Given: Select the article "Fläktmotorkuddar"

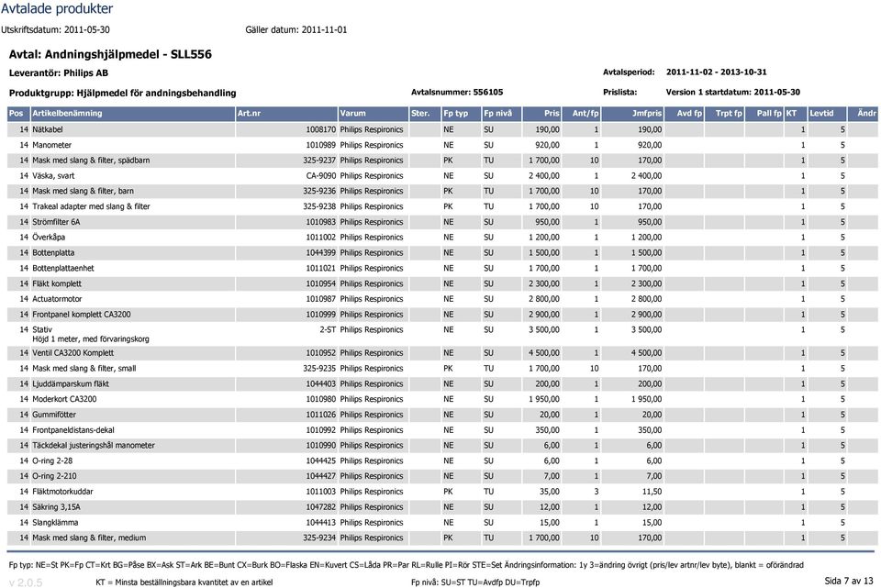Looking at the screenshot, I should tap(62, 492).
